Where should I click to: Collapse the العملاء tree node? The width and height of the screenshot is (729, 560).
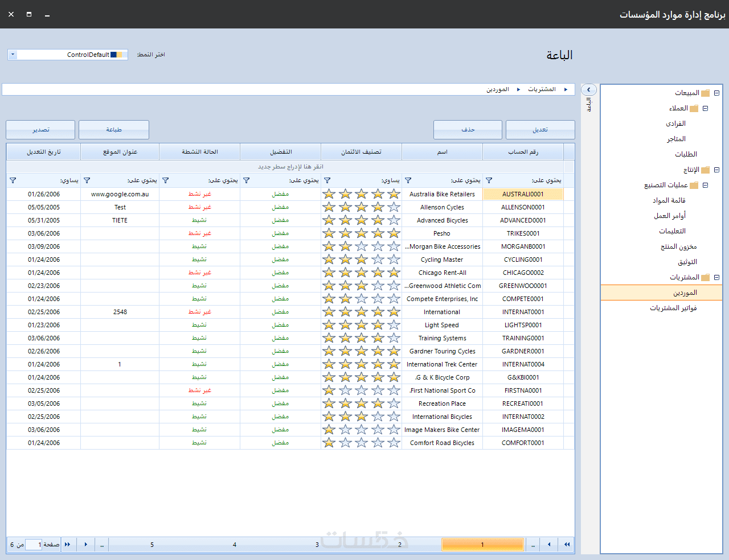(705, 108)
